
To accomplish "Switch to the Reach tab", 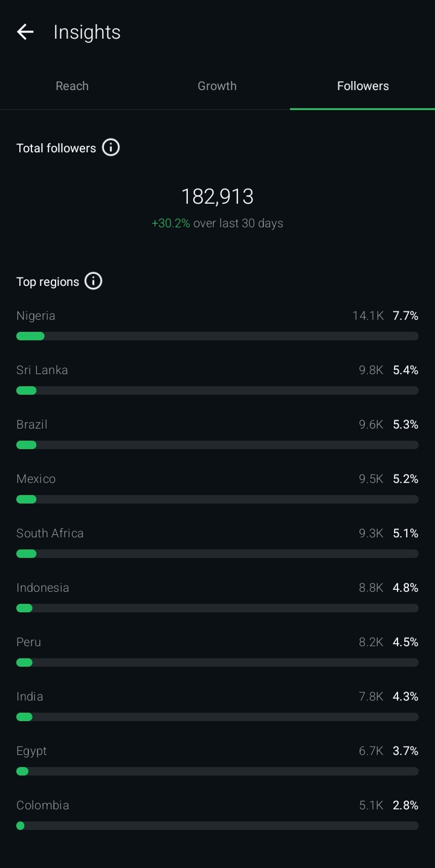I will click(x=72, y=86).
